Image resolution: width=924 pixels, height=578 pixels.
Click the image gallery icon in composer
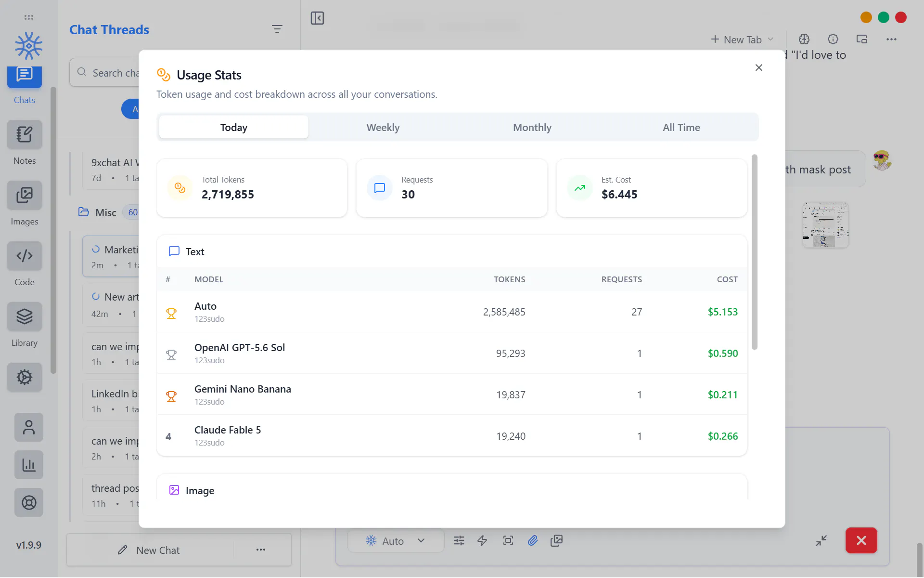coord(557,540)
